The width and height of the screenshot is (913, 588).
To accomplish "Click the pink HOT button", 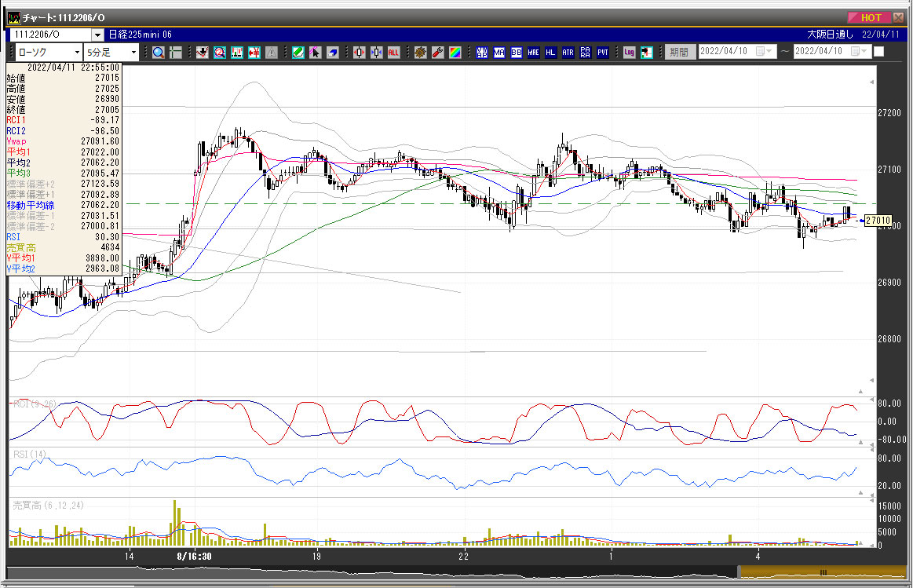I will (x=867, y=17).
